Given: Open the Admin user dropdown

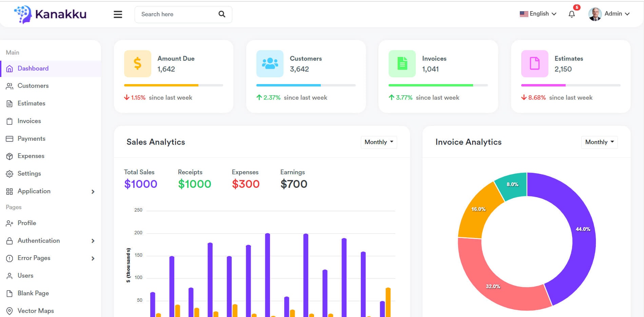Looking at the screenshot, I should (609, 14).
